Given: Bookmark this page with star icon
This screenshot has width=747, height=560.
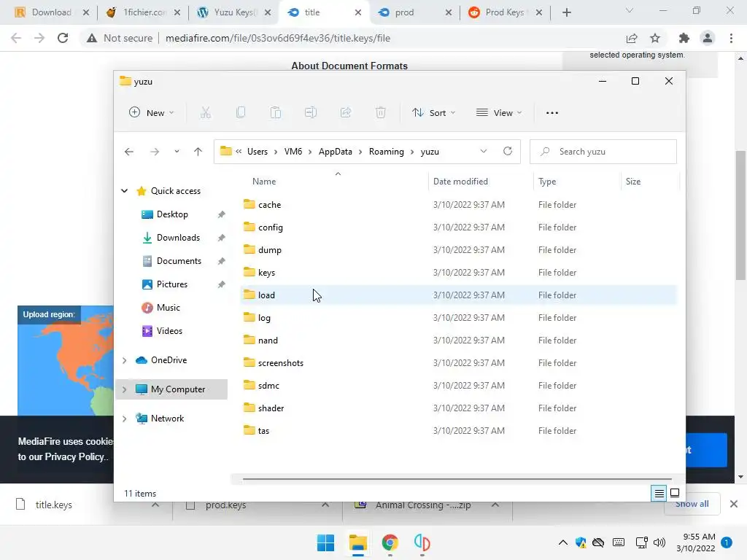Looking at the screenshot, I should coord(655,38).
